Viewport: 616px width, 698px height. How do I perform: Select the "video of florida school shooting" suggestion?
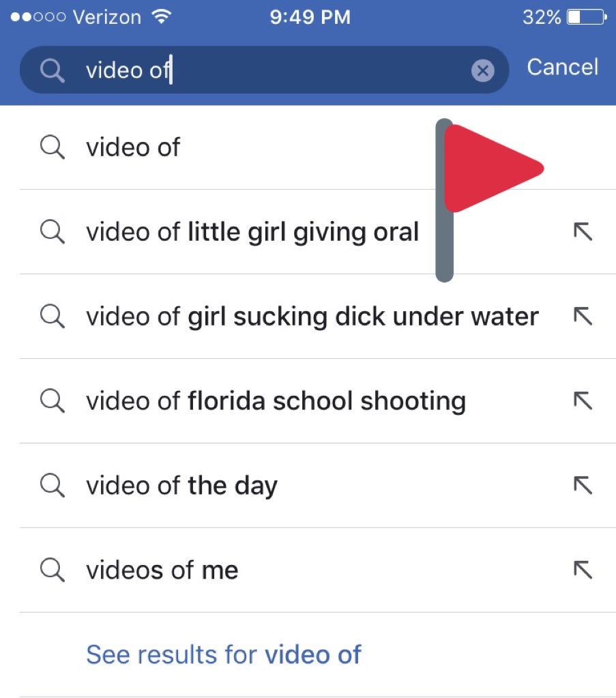(x=276, y=401)
